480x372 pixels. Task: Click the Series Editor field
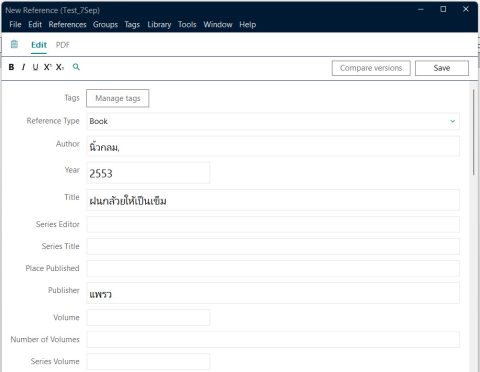pos(273,224)
